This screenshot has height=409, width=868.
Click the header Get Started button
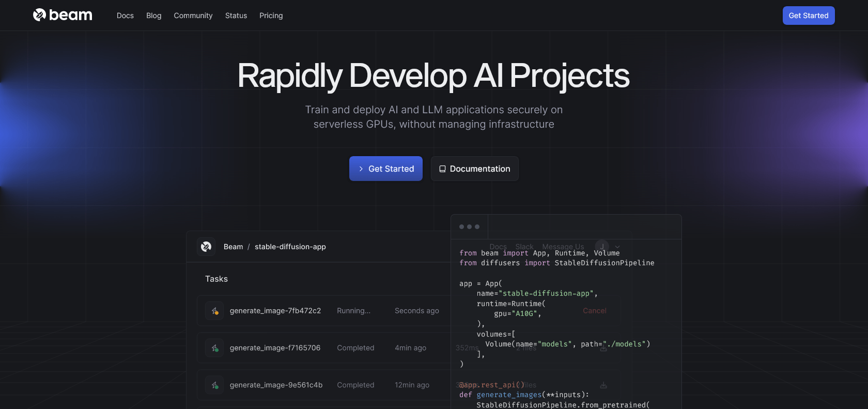point(809,16)
